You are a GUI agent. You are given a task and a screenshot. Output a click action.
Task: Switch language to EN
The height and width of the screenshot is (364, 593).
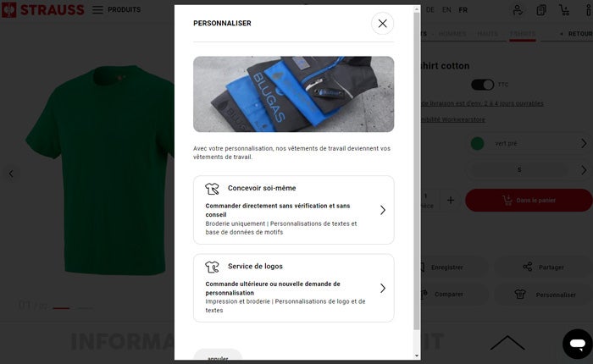coord(446,10)
